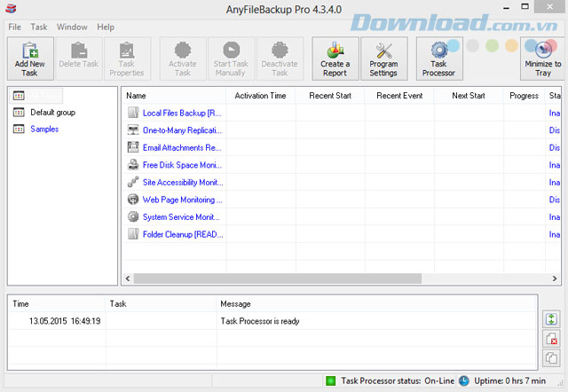Click Start Task Manually button
Screen dimensions: 568x392
point(231,59)
